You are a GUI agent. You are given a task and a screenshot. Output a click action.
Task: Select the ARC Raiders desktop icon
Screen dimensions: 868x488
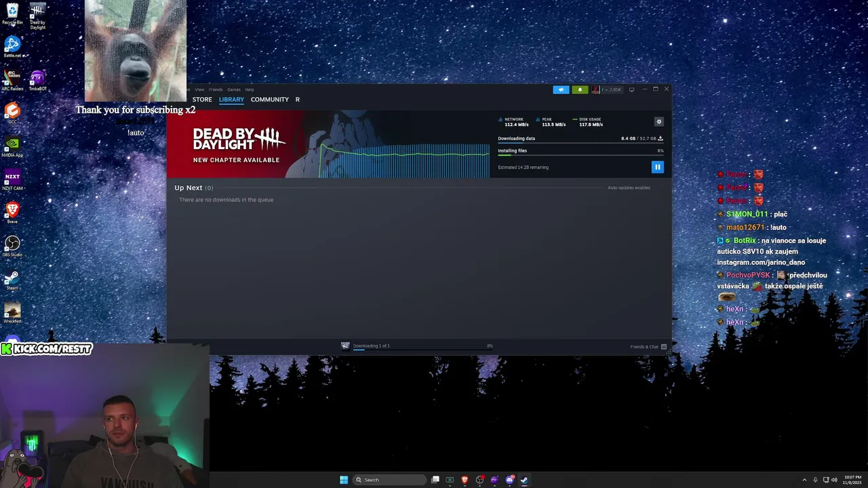(12, 80)
